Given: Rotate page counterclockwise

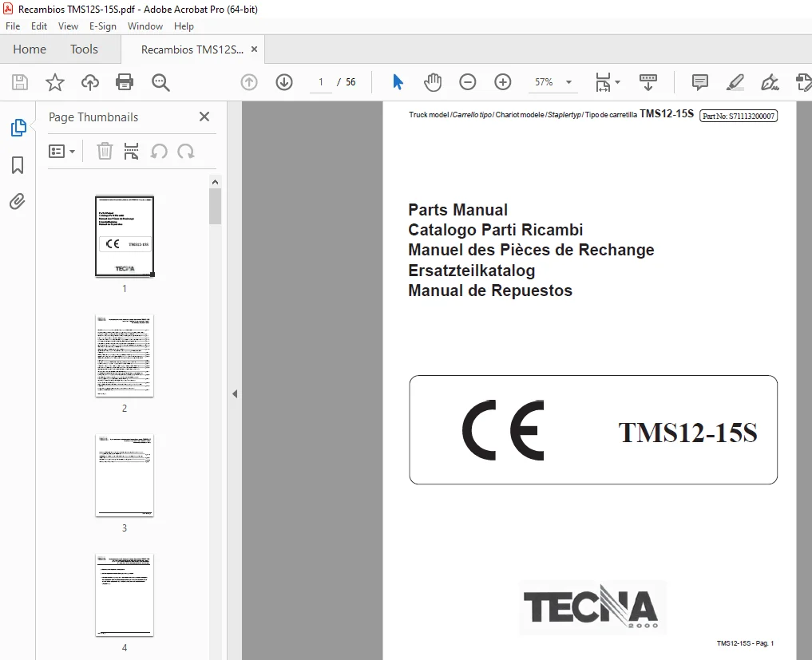Looking at the screenshot, I should [159, 151].
